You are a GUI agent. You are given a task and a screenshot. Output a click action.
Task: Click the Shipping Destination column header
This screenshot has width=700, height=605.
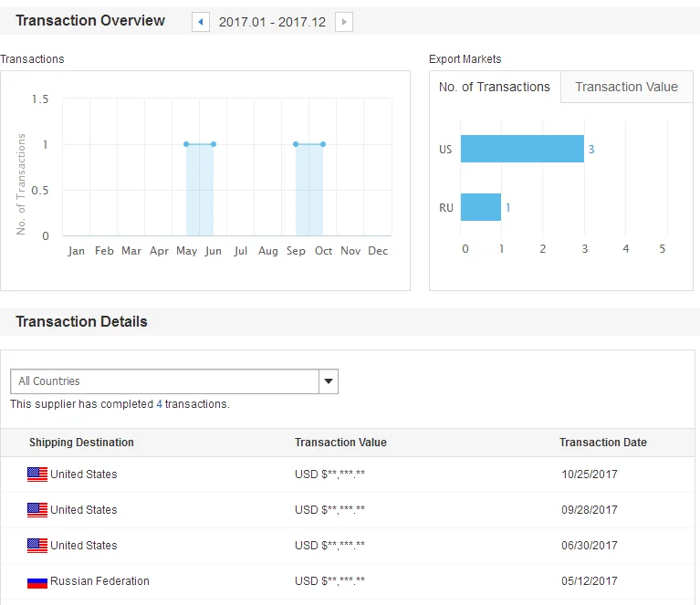(x=81, y=443)
